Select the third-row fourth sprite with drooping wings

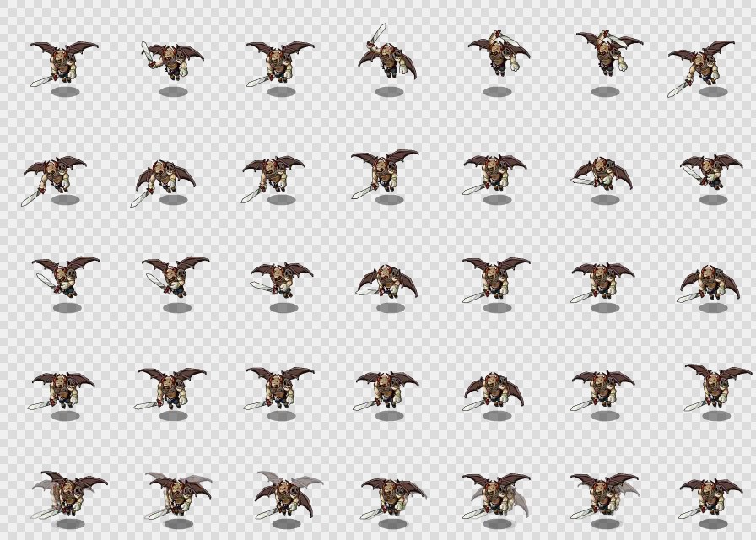(x=386, y=280)
